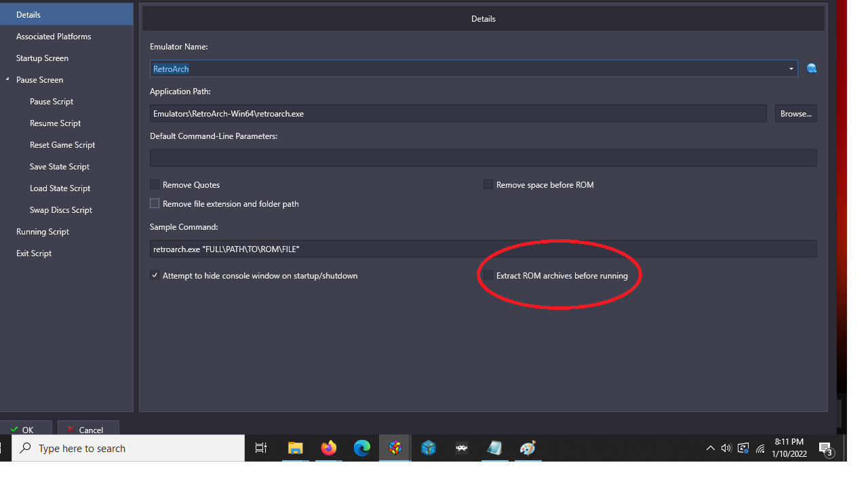Click the volume speaker tray icon
Viewport: 868px width, 488px height.
pyautogui.click(x=726, y=448)
